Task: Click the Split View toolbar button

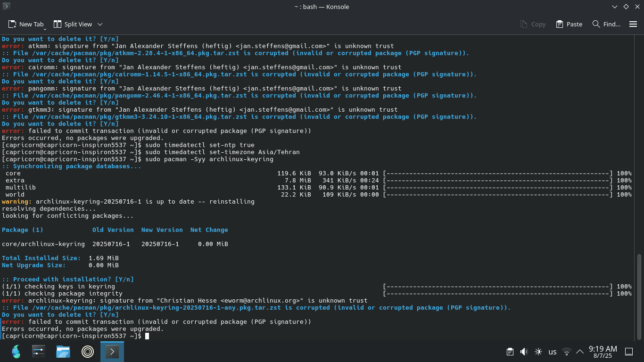Action: (73, 24)
